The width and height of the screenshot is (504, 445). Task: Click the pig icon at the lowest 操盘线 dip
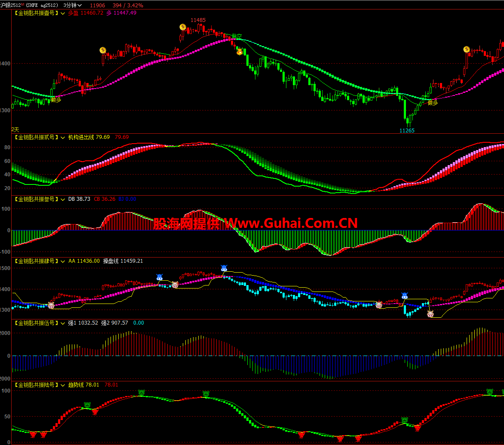point(430,314)
